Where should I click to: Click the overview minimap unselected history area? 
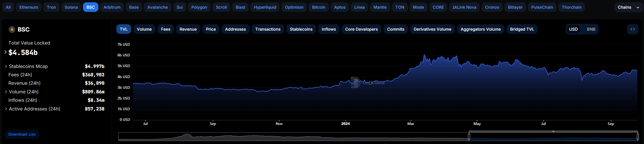[294, 136]
